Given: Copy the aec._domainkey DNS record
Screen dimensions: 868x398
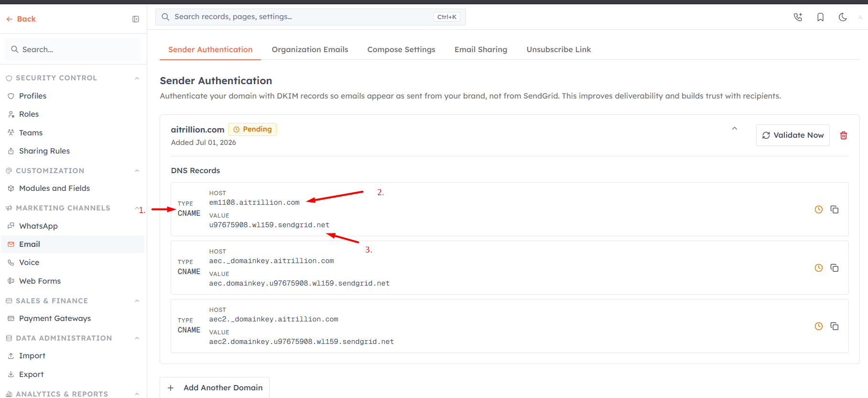Looking at the screenshot, I should (835, 268).
